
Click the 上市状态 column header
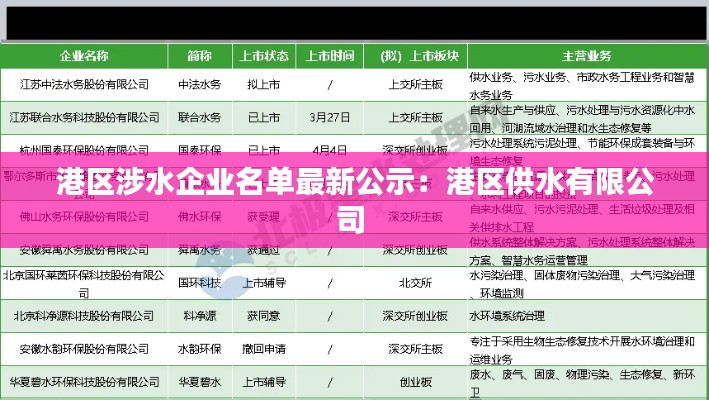(264, 56)
